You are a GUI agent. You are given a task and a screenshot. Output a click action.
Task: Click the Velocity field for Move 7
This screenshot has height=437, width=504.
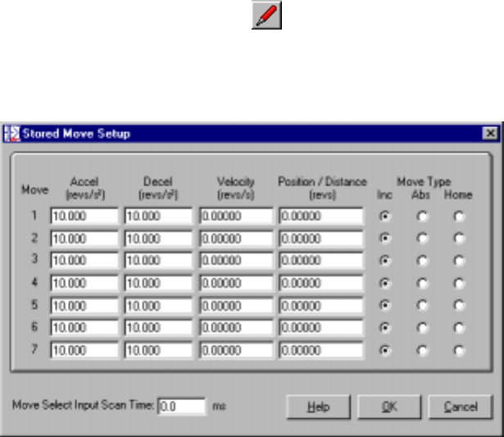click(x=234, y=349)
